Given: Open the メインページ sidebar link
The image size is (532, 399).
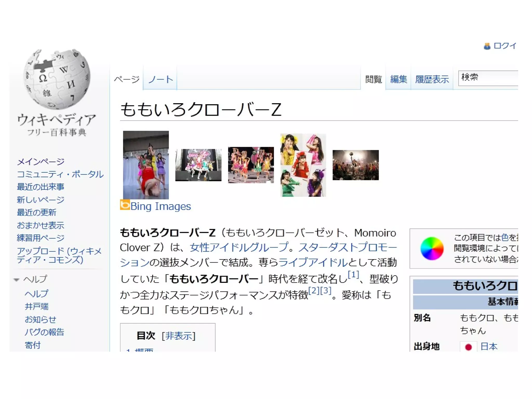Looking at the screenshot, I should (x=41, y=162).
